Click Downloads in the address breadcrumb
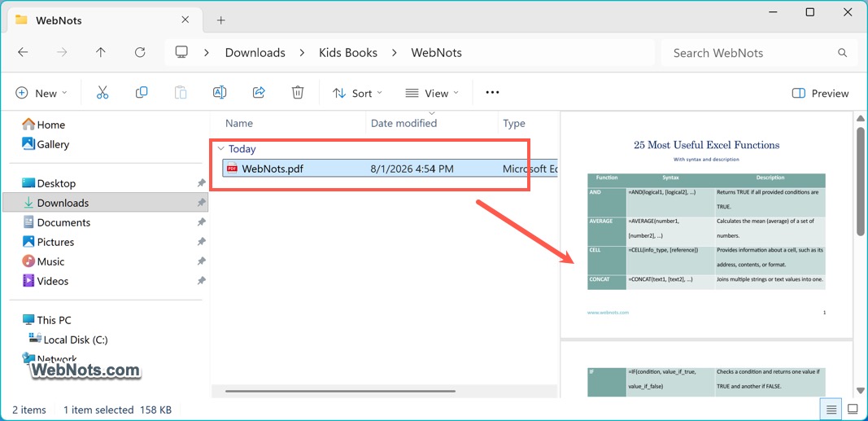 coord(255,53)
